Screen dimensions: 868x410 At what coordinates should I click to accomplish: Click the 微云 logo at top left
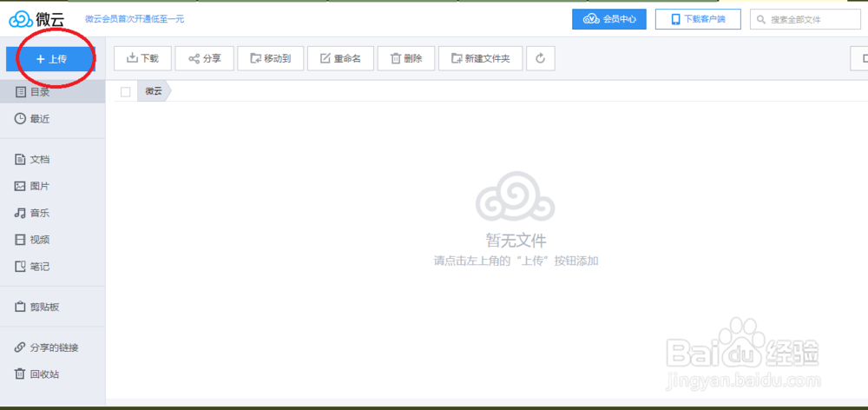(37, 19)
